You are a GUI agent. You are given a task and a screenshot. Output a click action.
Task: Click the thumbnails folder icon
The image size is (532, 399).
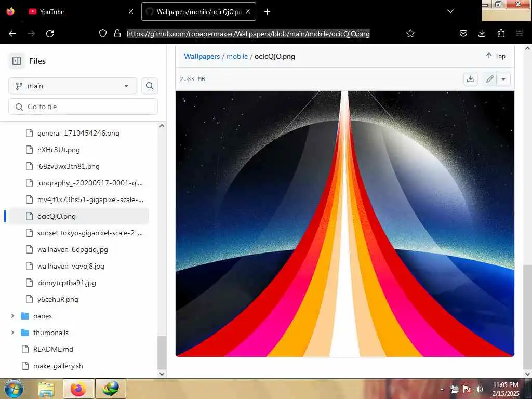pos(25,332)
